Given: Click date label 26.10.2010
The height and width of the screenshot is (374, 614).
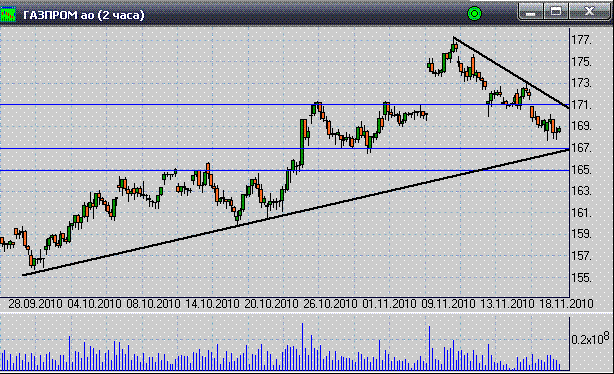Looking at the screenshot, I should 330,304.
